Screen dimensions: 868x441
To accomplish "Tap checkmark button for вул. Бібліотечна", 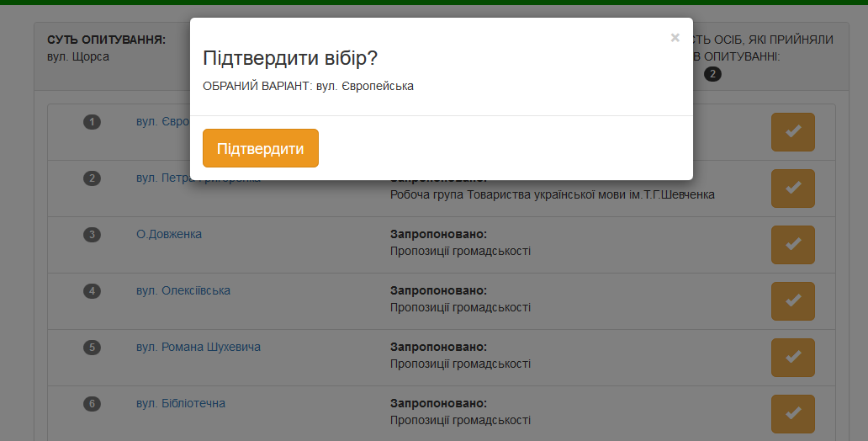I will coord(792,414).
